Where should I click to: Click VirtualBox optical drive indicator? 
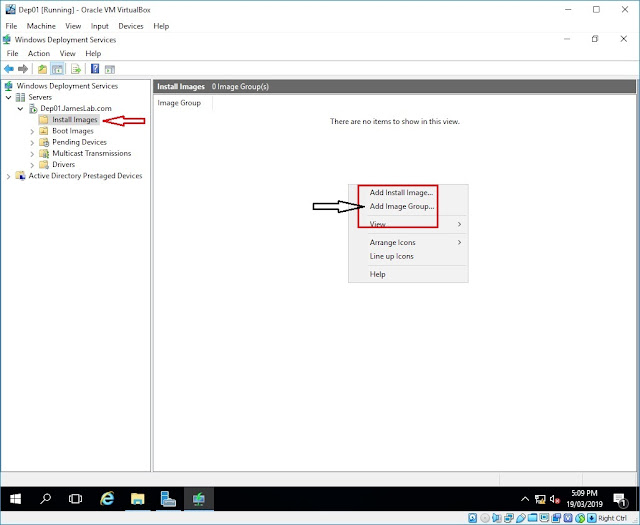[x=485, y=518]
